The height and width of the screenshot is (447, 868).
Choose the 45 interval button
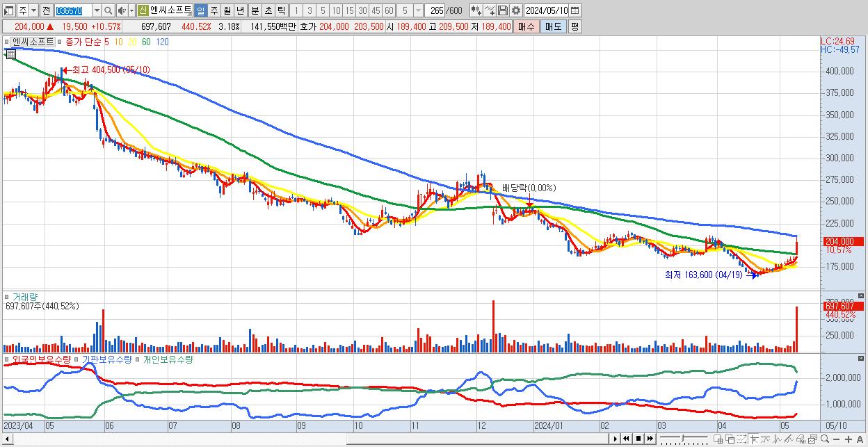point(376,10)
